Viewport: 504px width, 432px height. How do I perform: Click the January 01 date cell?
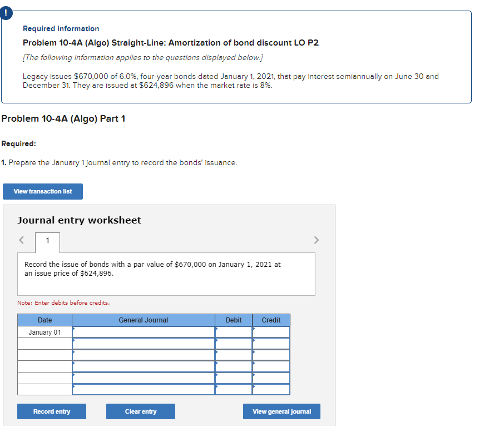tap(45, 331)
